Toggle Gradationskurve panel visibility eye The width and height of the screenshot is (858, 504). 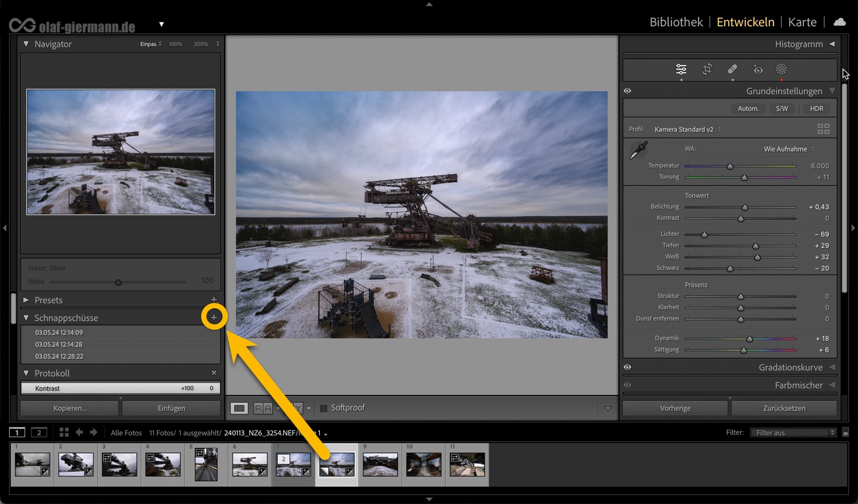pyautogui.click(x=627, y=367)
